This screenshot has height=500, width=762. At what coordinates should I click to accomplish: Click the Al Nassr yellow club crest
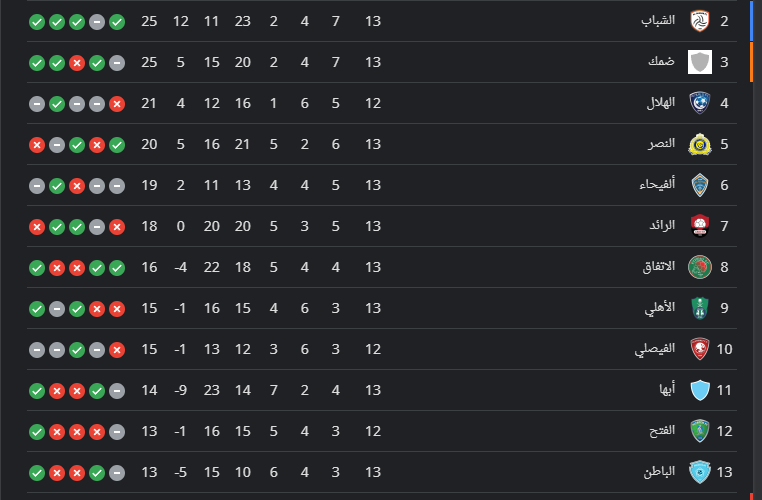[700, 144]
